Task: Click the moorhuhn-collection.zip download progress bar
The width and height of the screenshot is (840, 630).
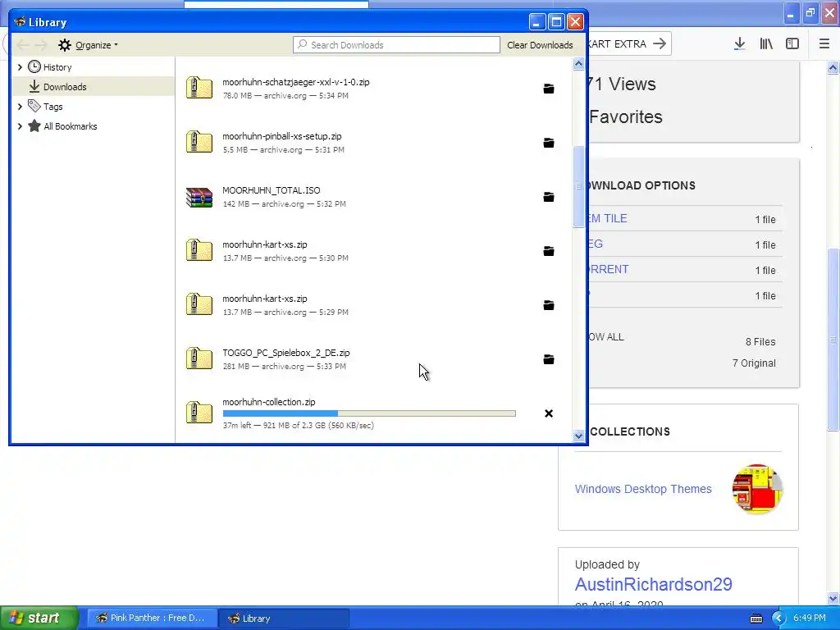Action: pyautogui.click(x=369, y=413)
